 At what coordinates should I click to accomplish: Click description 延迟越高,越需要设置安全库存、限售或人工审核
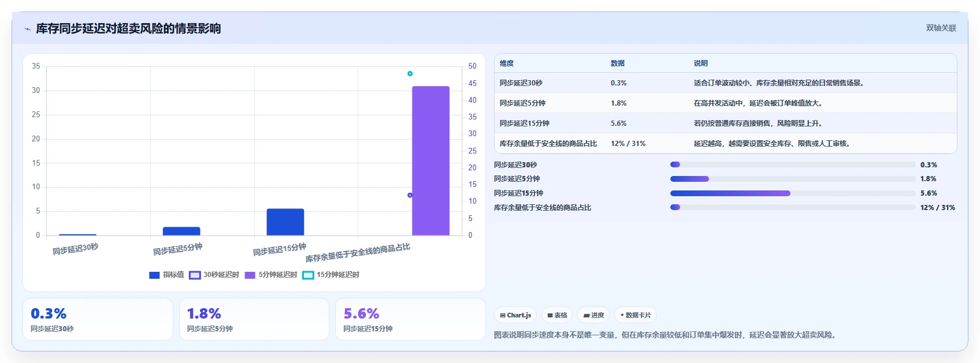tap(773, 144)
